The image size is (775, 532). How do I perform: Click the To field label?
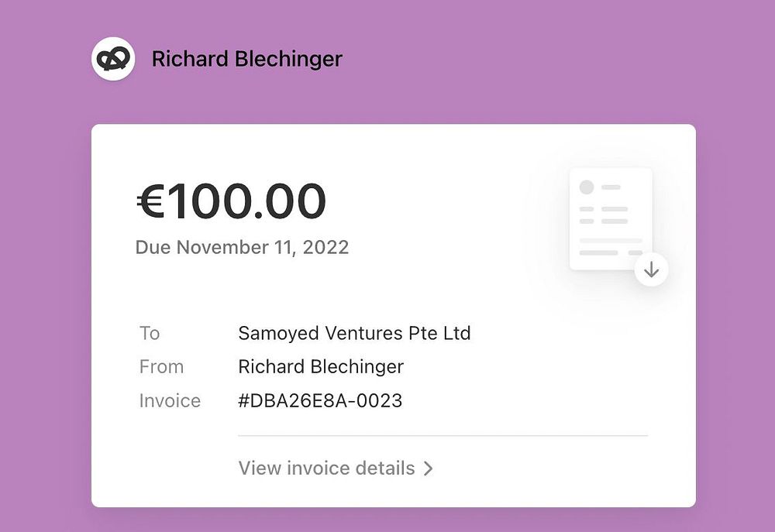click(x=150, y=333)
